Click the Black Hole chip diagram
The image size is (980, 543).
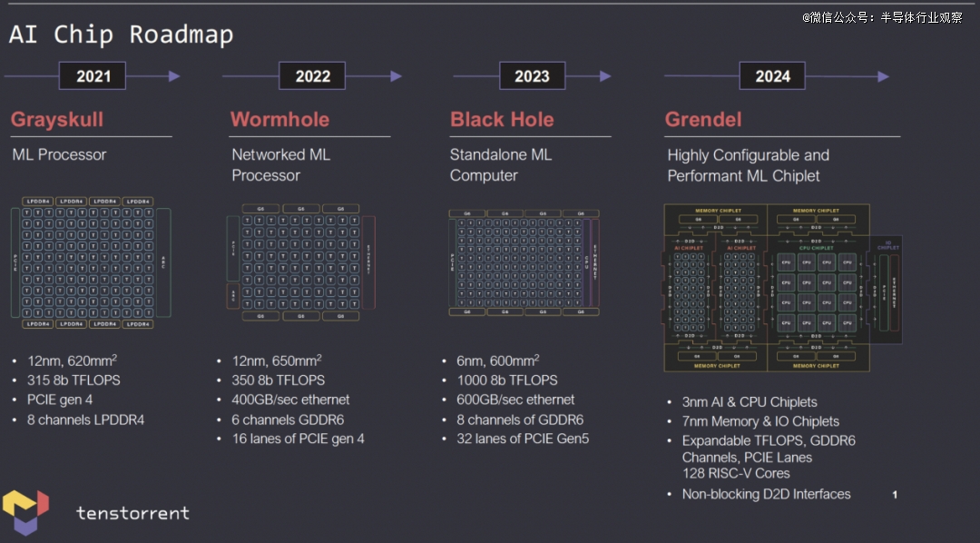click(524, 262)
